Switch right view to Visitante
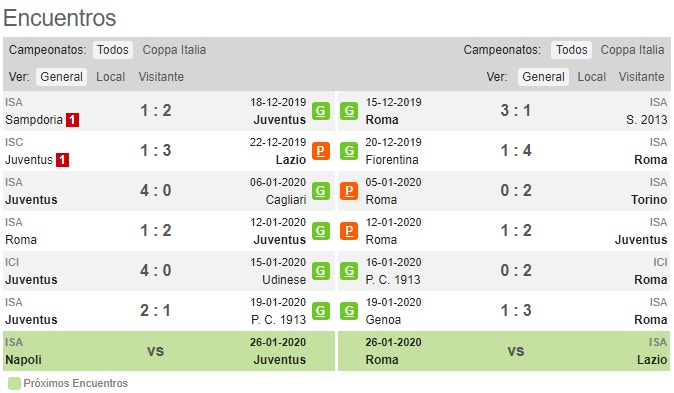 [x=641, y=77]
